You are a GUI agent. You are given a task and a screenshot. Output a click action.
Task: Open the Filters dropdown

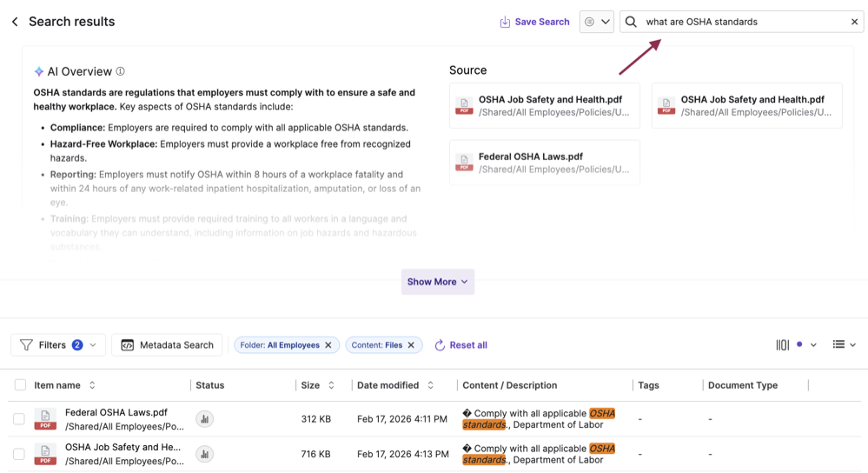coord(58,345)
